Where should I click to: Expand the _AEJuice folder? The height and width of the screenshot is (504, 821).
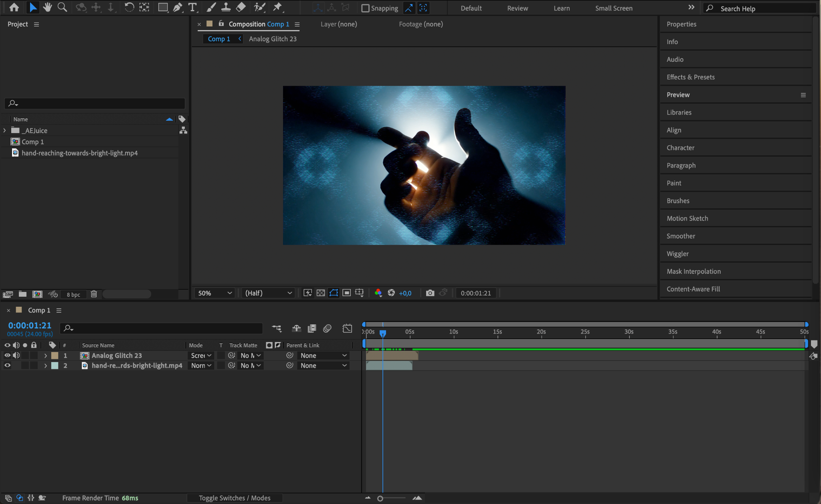(5, 131)
